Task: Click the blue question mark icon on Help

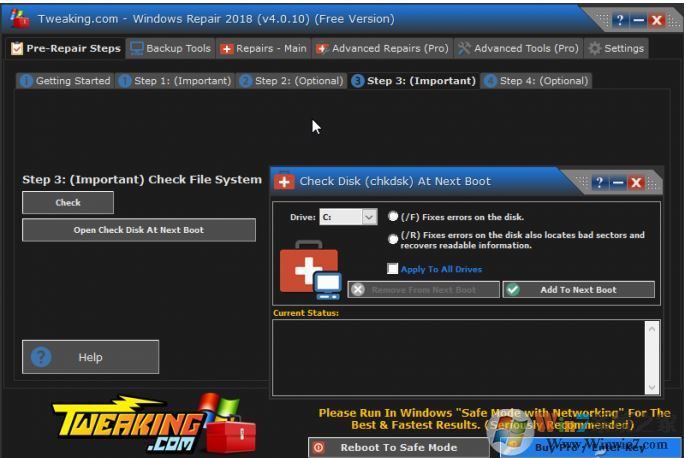Action: tap(41, 357)
